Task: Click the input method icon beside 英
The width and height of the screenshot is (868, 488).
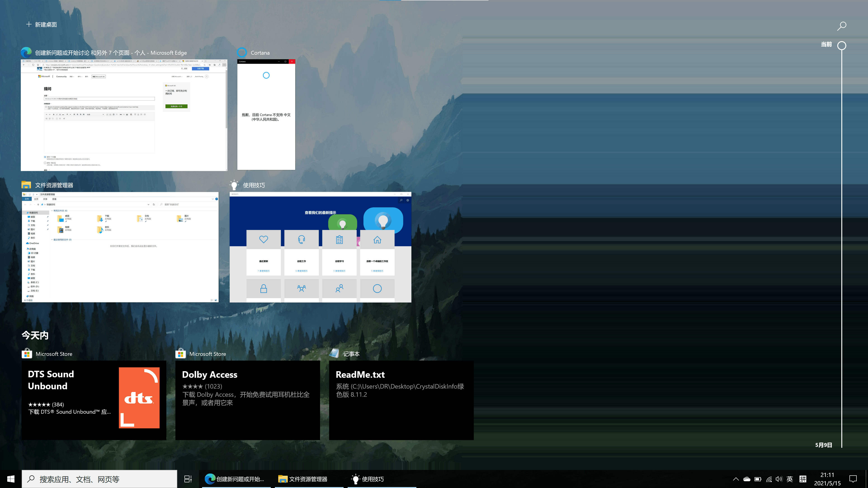Action: [x=803, y=479]
